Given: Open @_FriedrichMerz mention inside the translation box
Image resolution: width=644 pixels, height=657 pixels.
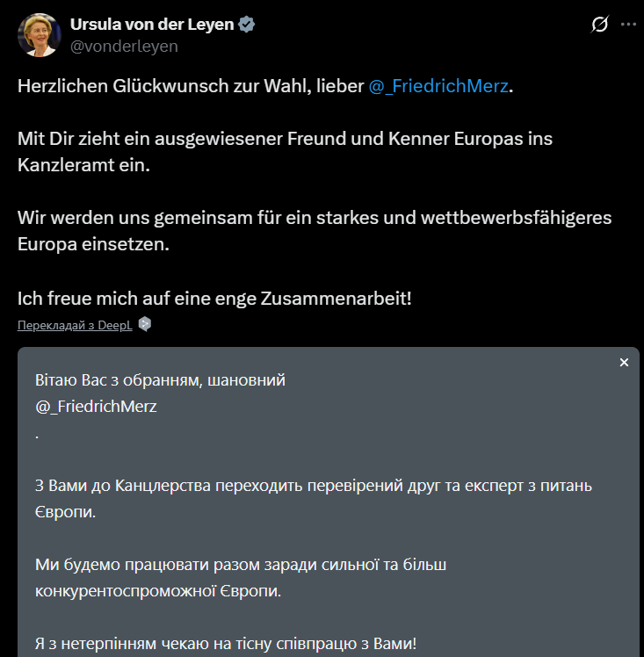Looking at the screenshot, I should pos(96,407).
